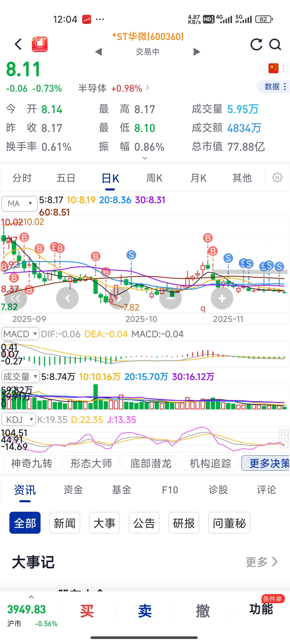Select the 日K chart tab
The width and height of the screenshot is (290, 644).
pyautogui.click(x=110, y=178)
